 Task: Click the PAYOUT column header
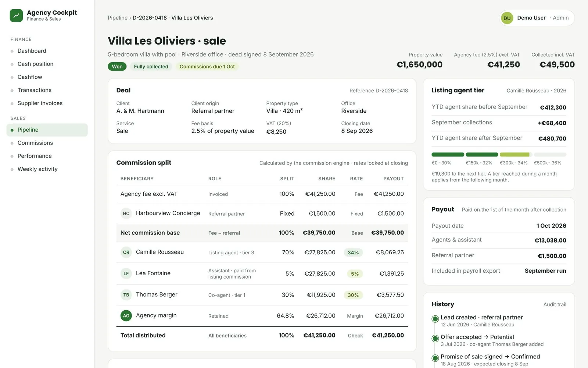[x=394, y=179]
